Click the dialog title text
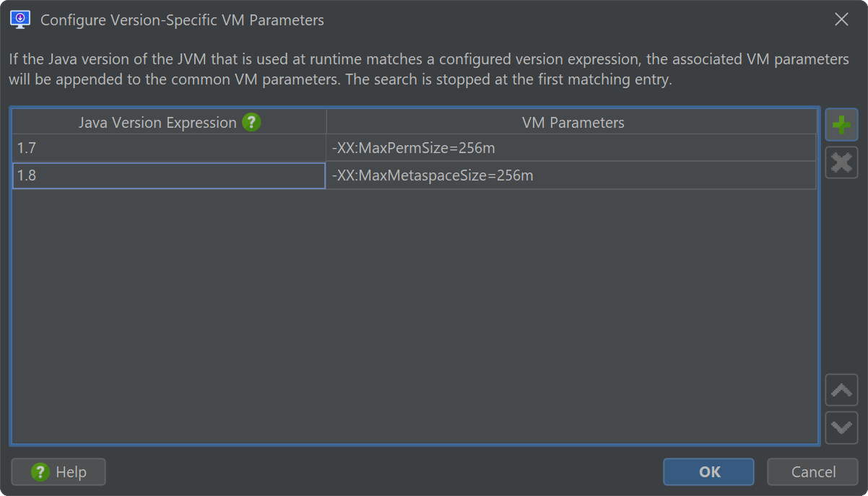 coord(182,20)
